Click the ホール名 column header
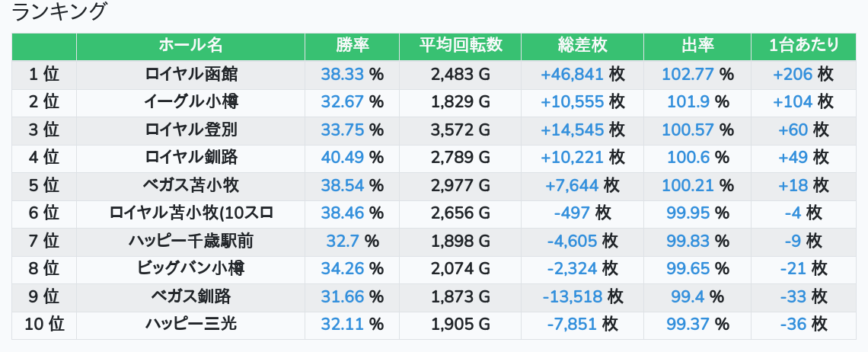The height and width of the screenshot is (352, 868). (x=190, y=46)
